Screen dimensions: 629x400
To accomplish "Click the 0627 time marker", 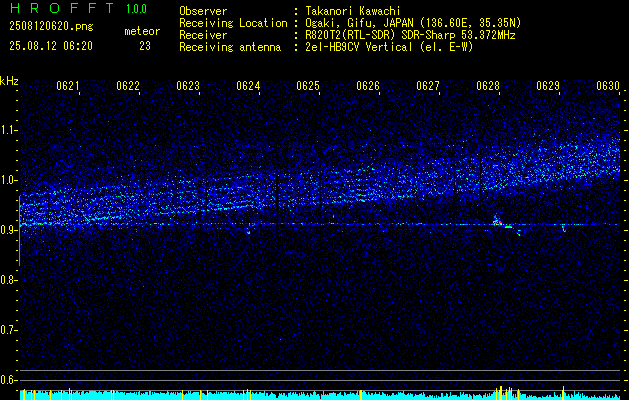I will tap(428, 85).
